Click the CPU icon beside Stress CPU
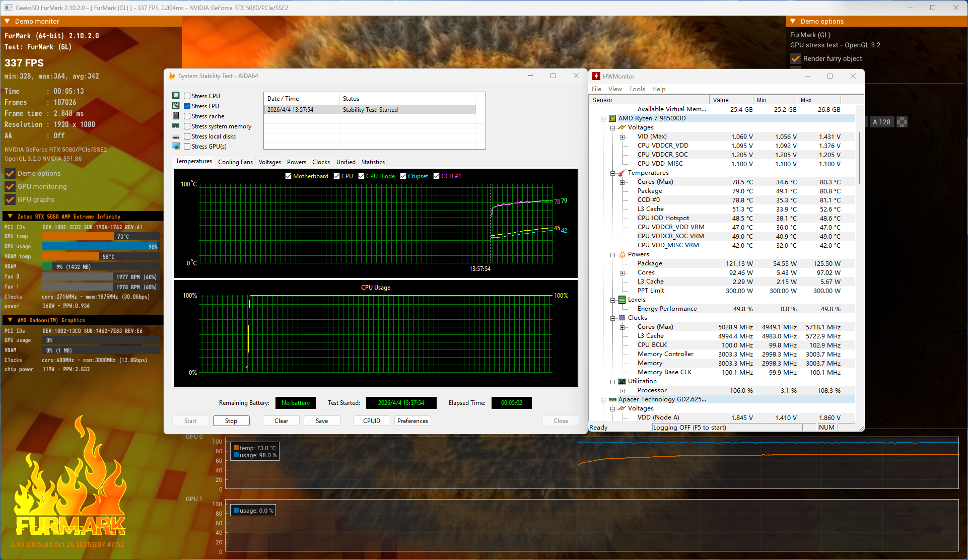Image resolution: width=968 pixels, height=560 pixels. [x=176, y=96]
